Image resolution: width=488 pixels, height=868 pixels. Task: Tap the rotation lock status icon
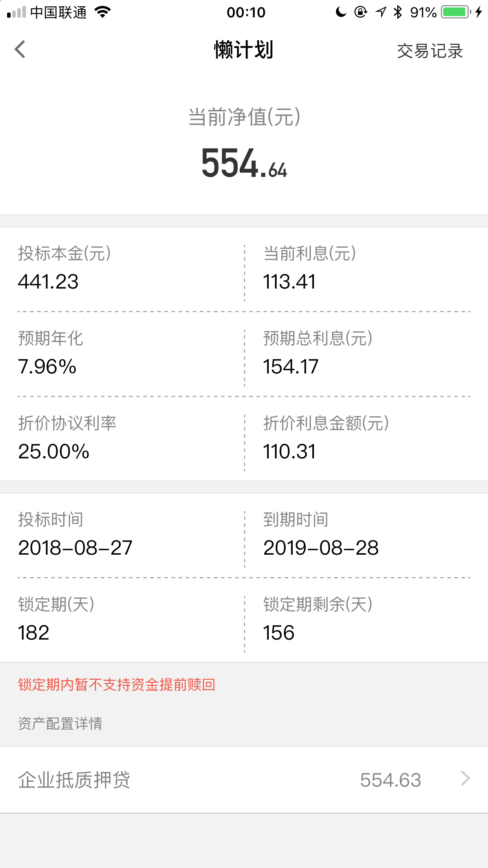[x=361, y=12]
